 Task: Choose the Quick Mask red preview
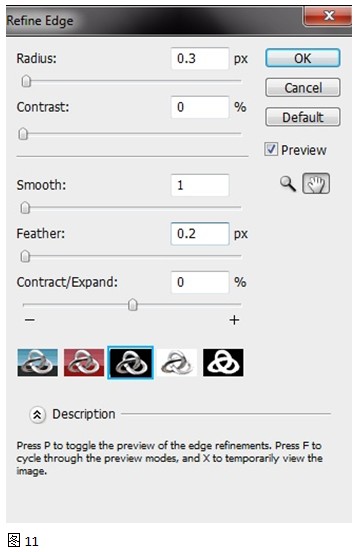(84, 363)
